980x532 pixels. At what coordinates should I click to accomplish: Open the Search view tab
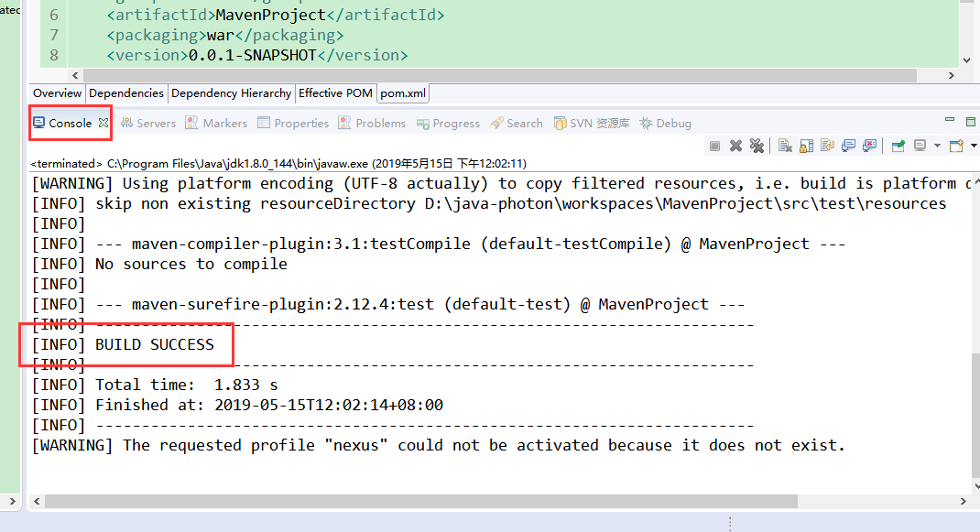pyautogui.click(x=517, y=123)
